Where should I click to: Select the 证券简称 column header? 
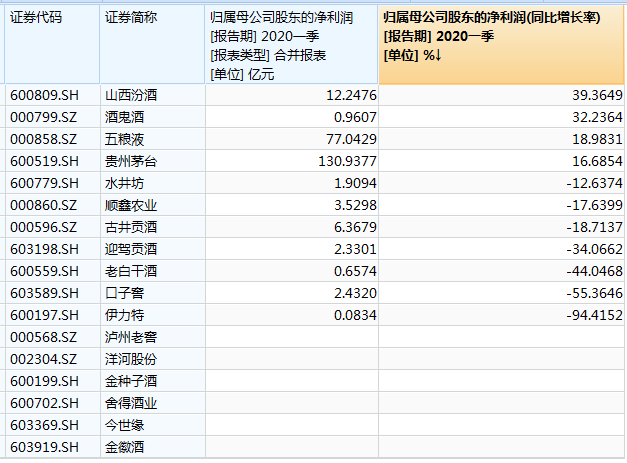(x=152, y=44)
